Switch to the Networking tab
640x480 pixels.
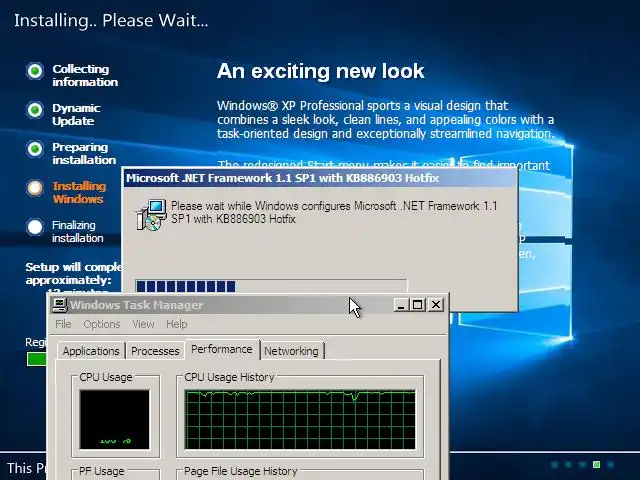pyautogui.click(x=291, y=351)
